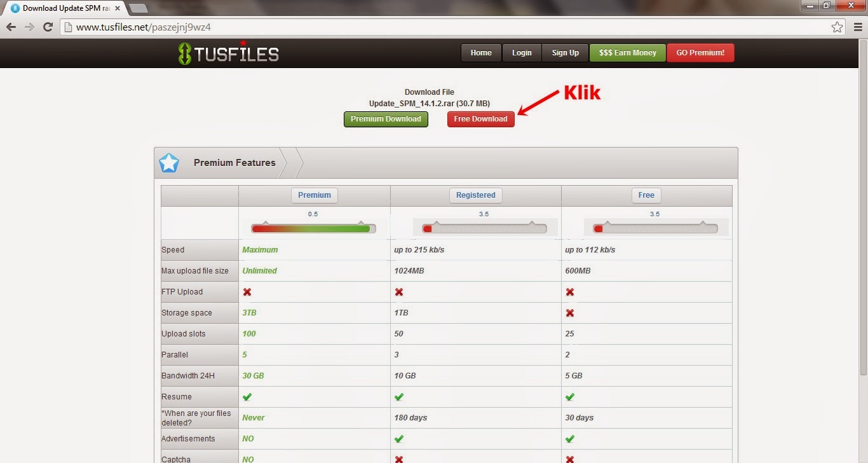
Task: Click the Captcha red X under Registered
Action: tap(399, 459)
